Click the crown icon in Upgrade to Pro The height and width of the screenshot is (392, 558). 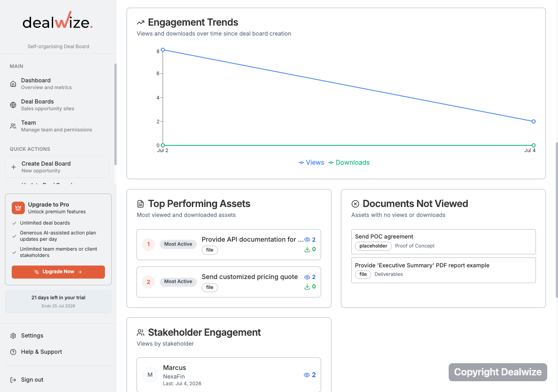coord(18,207)
